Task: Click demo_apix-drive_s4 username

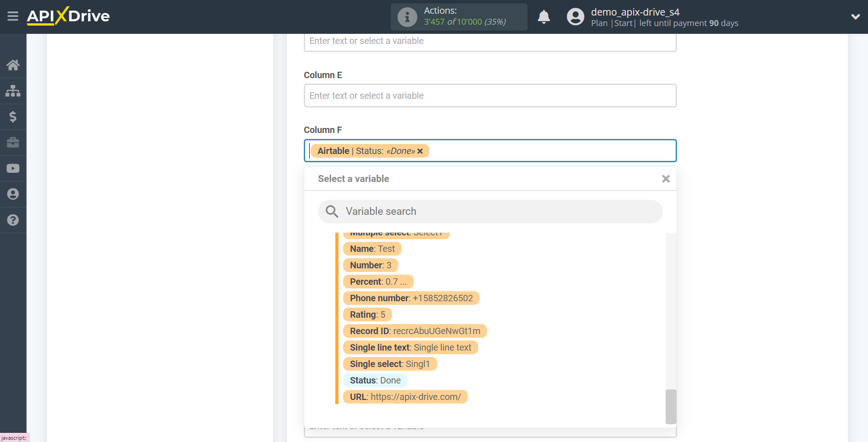Action: 635,12
